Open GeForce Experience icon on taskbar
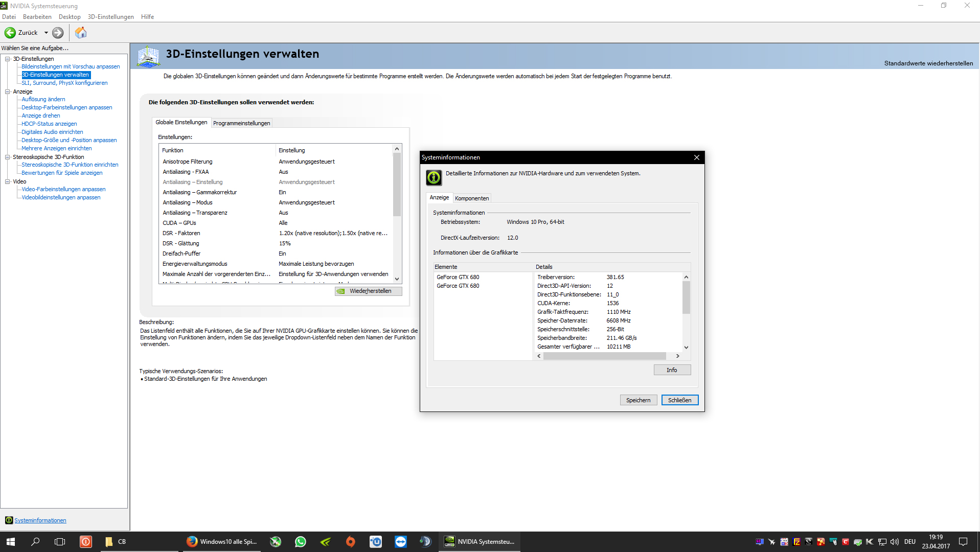The width and height of the screenshot is (980, 552). [326, 542]
